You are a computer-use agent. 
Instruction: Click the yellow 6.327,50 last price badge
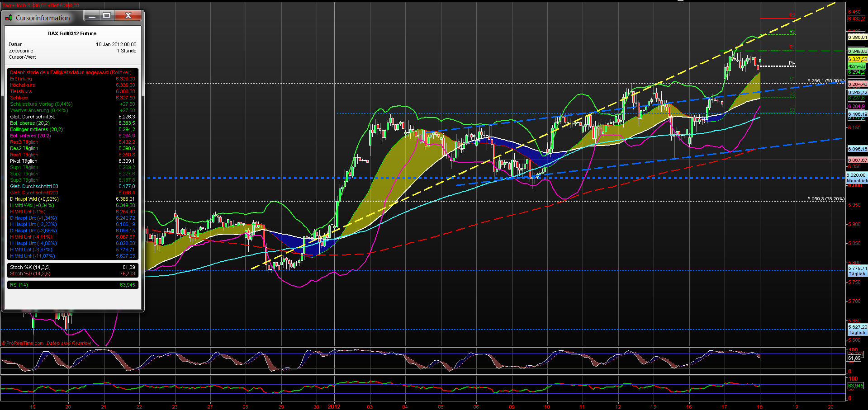[857, 59]
